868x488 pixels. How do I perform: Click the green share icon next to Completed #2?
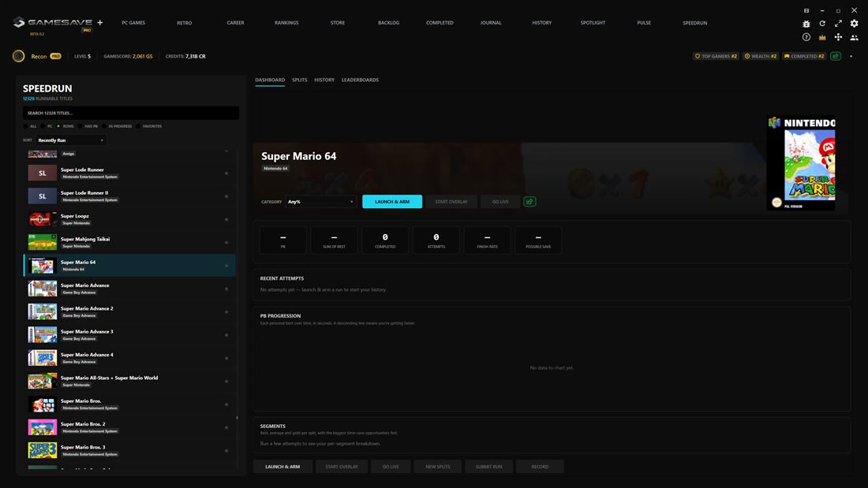pyautogui.click(x=836, y=56)
